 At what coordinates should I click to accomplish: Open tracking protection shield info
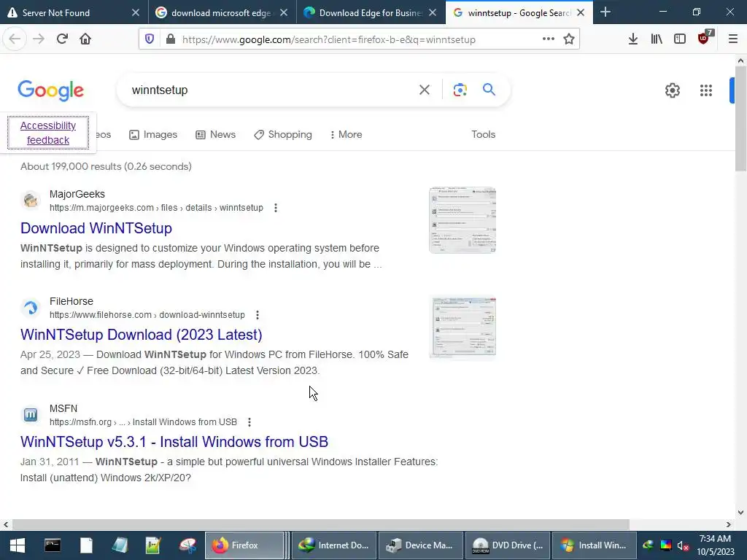click(x=150, y=39)
